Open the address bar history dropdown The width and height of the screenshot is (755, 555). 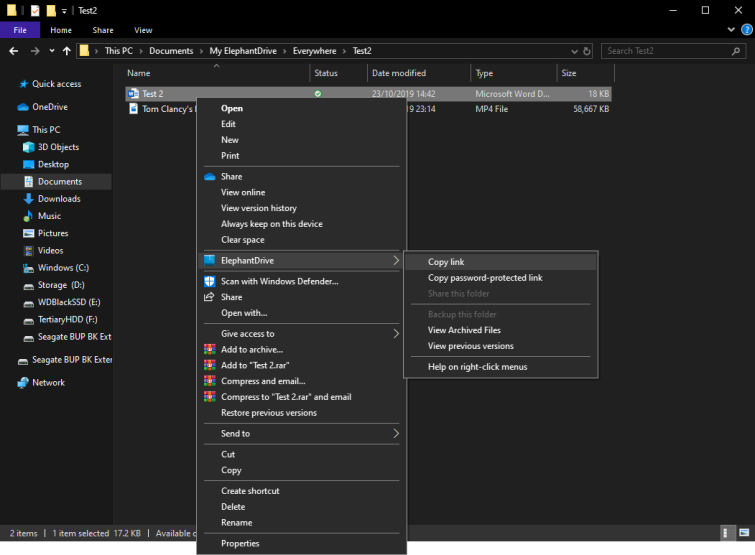coord(574,51)
